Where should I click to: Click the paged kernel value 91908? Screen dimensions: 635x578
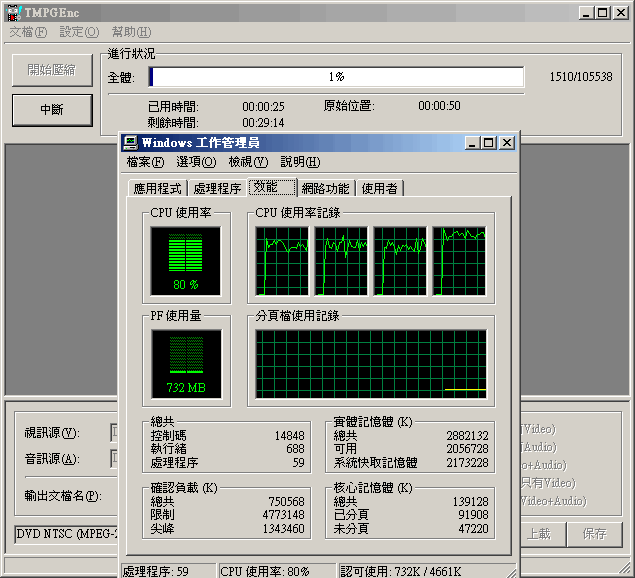coord(473,515)
